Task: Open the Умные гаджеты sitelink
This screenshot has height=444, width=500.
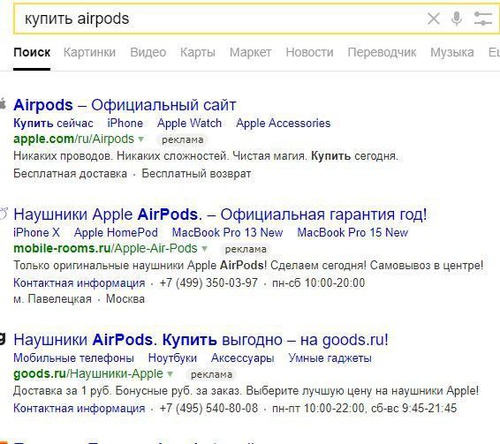Action: coord(330,358)
